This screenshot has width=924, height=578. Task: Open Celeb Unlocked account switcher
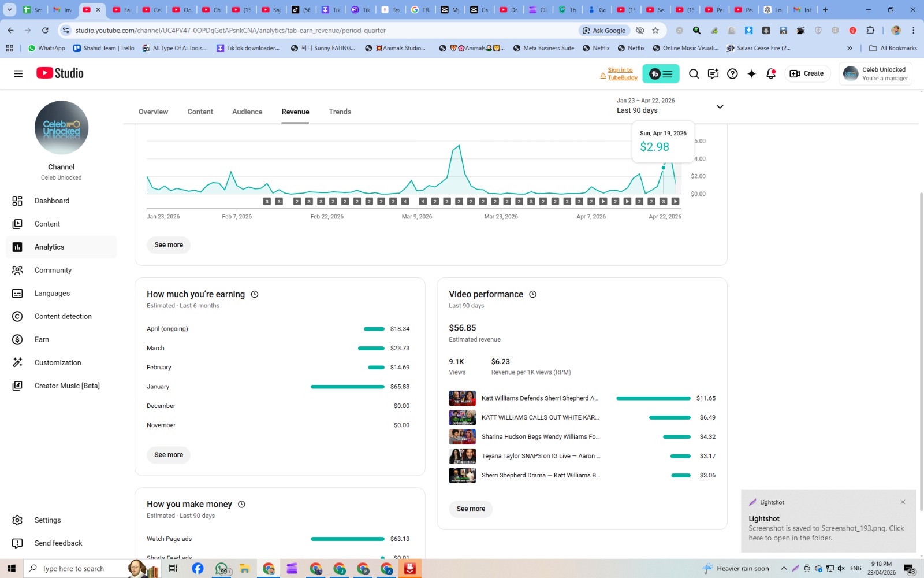tap(875, 73)
